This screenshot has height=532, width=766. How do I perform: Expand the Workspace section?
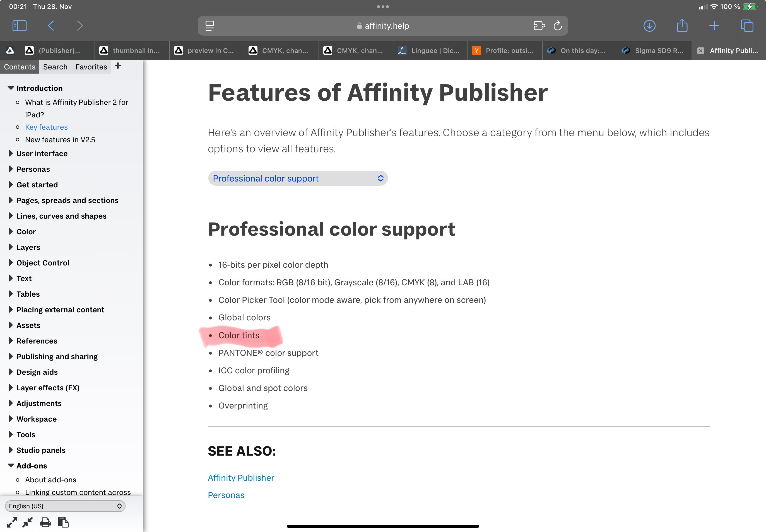11,419
